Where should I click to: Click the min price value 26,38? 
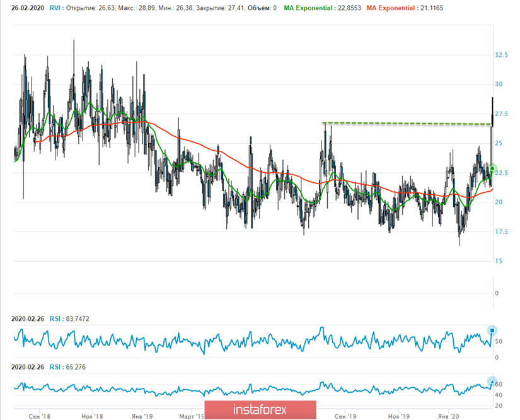click(184, 8)
